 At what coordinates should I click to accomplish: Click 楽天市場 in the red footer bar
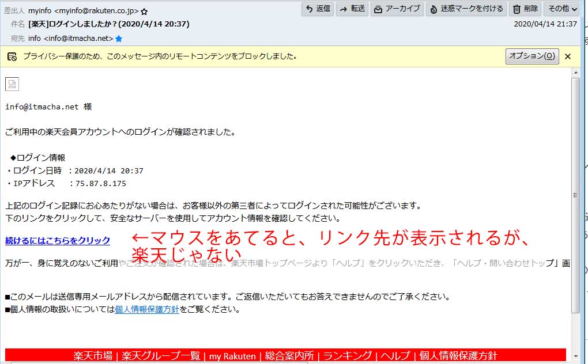[93, 355]
